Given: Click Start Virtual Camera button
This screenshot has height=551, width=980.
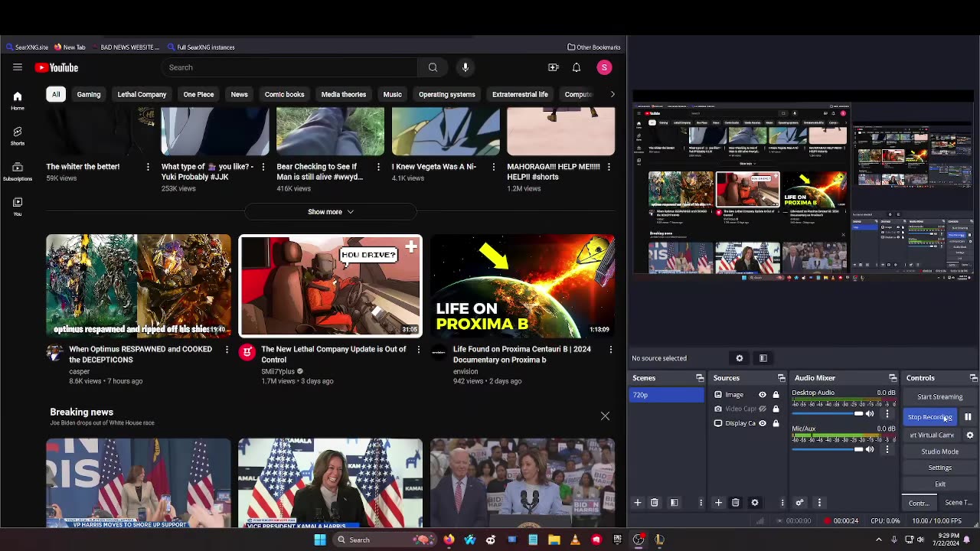Looking at the screenshot, I should coord(933,435).
